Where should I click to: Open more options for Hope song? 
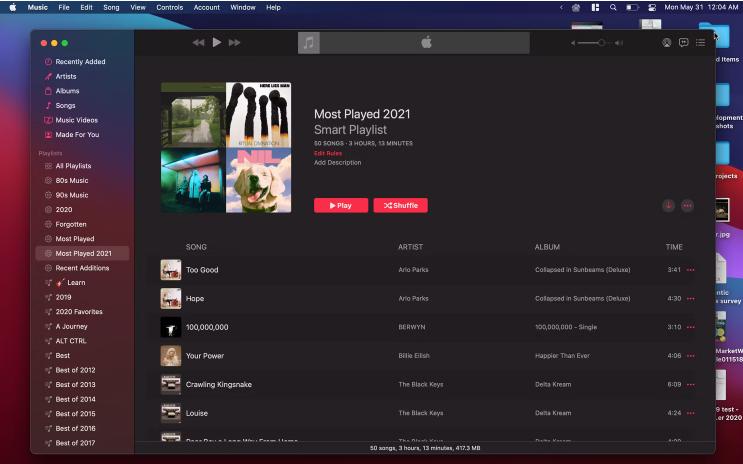click(x=690, y=299)
